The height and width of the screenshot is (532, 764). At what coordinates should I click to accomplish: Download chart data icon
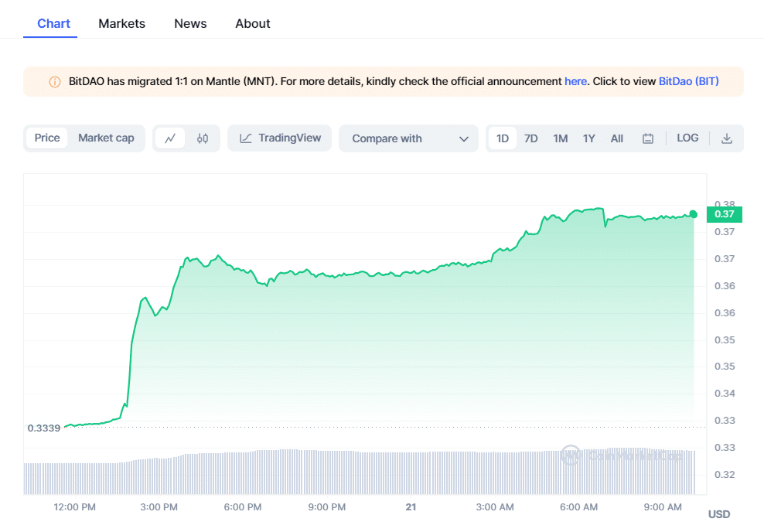tap(726, 138)
